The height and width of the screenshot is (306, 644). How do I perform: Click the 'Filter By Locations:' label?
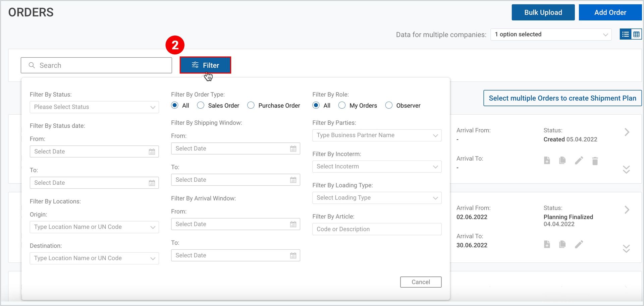[x=55, y=201]
